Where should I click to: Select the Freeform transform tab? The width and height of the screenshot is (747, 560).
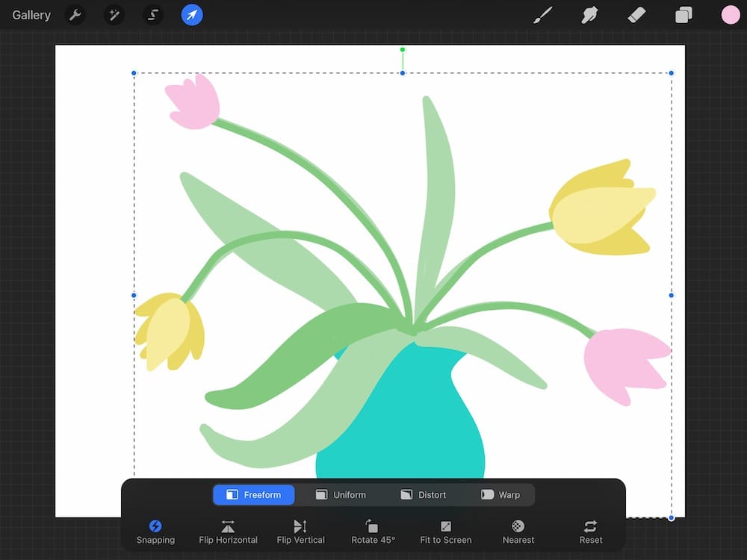(x=253, y=494)
